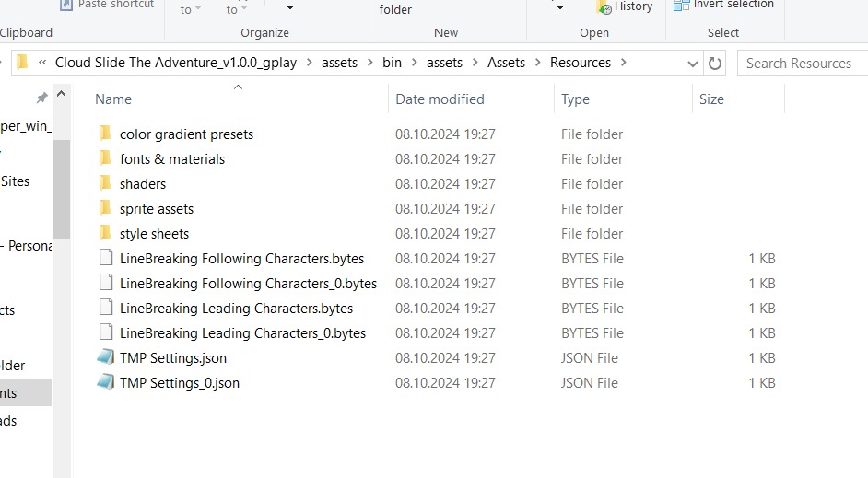868x478 pixels.
Task: Open address bar history dropdown
Action: 692,64
